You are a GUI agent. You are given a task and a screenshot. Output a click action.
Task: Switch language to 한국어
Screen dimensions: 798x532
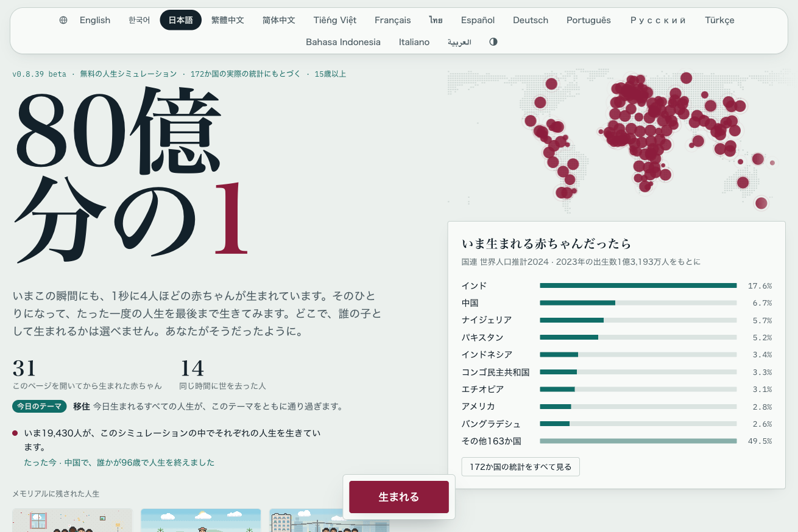[x=139, y=20]
